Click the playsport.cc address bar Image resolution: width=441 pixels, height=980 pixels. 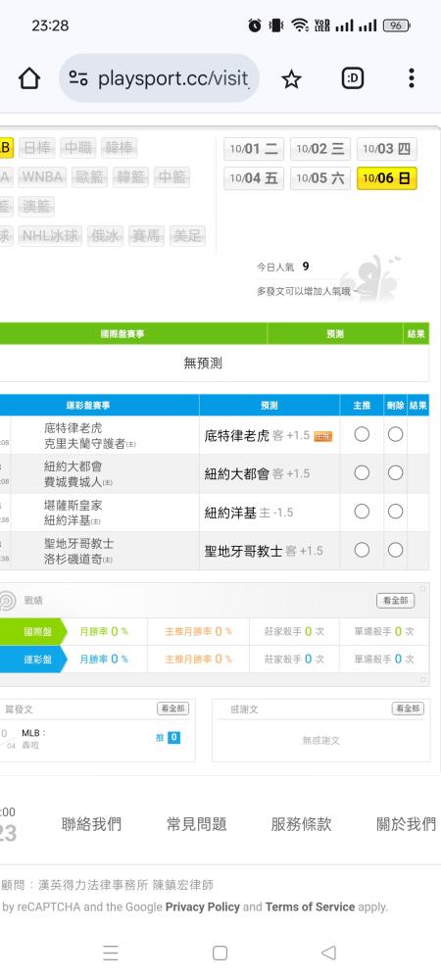(x=160, y=78)
